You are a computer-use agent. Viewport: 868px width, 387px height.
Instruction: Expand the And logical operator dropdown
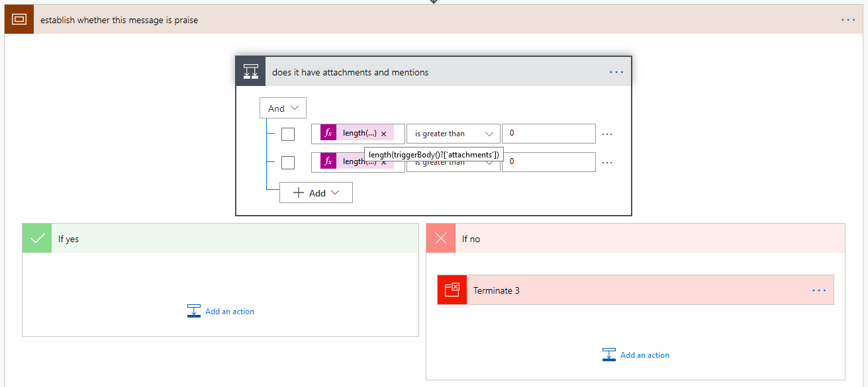283,108
